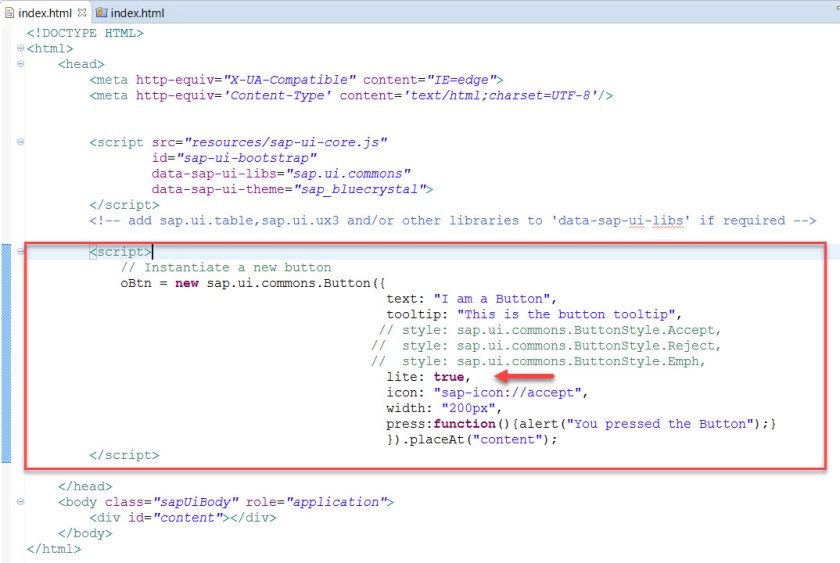Viewport: 840px width, 563px height.
Task: Click the "X-UA-Compatible" attribute value
Action: coord(289,80)
